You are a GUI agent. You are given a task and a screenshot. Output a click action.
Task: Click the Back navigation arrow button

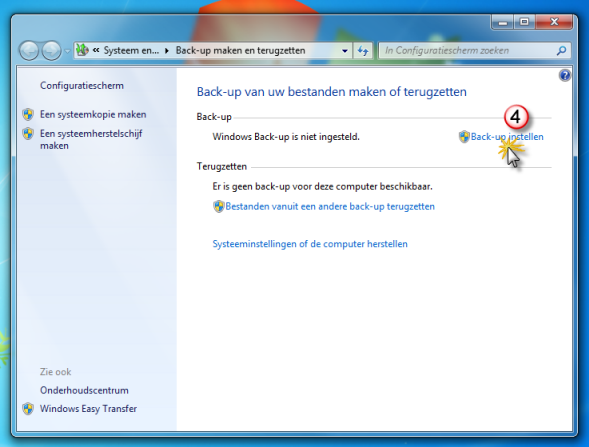[x=29, y=50]
